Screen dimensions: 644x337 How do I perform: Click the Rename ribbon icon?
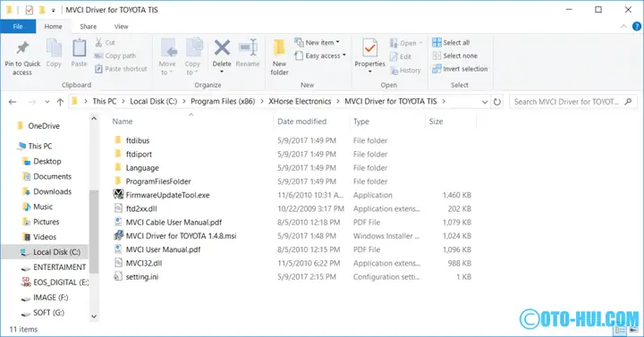point(248,47)
